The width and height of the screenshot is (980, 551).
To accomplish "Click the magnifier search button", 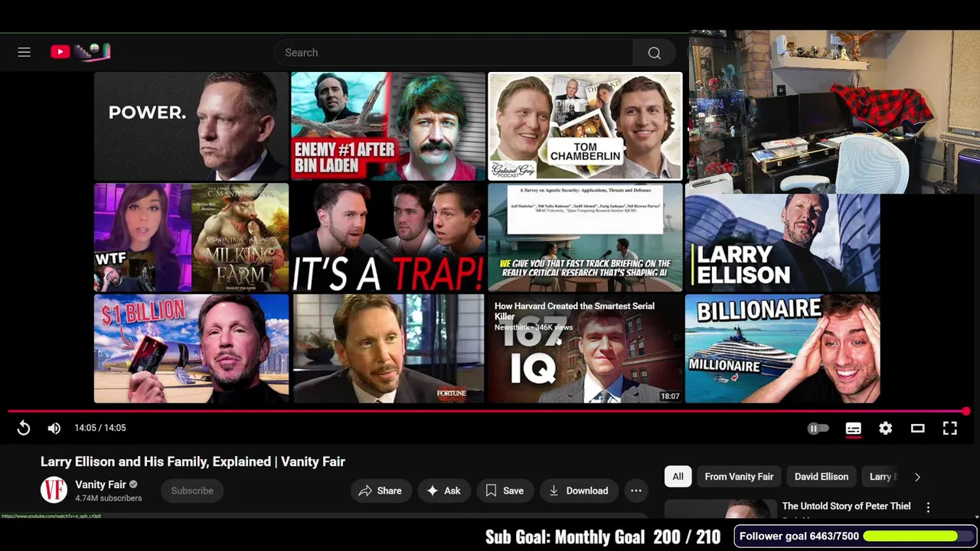I will coord(654,53).
